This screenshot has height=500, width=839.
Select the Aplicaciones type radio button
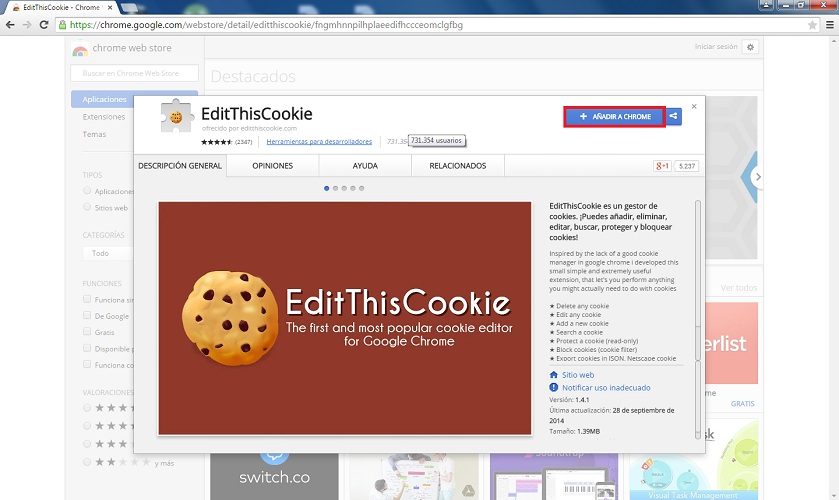click(87, 191)
